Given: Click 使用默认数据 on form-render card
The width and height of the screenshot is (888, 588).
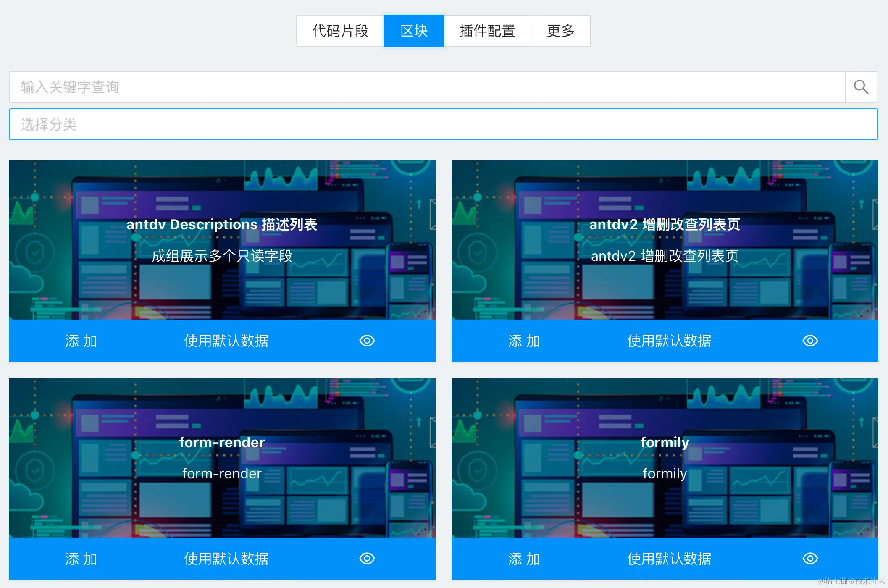Looking at the screenshot, I should (226, 559).
